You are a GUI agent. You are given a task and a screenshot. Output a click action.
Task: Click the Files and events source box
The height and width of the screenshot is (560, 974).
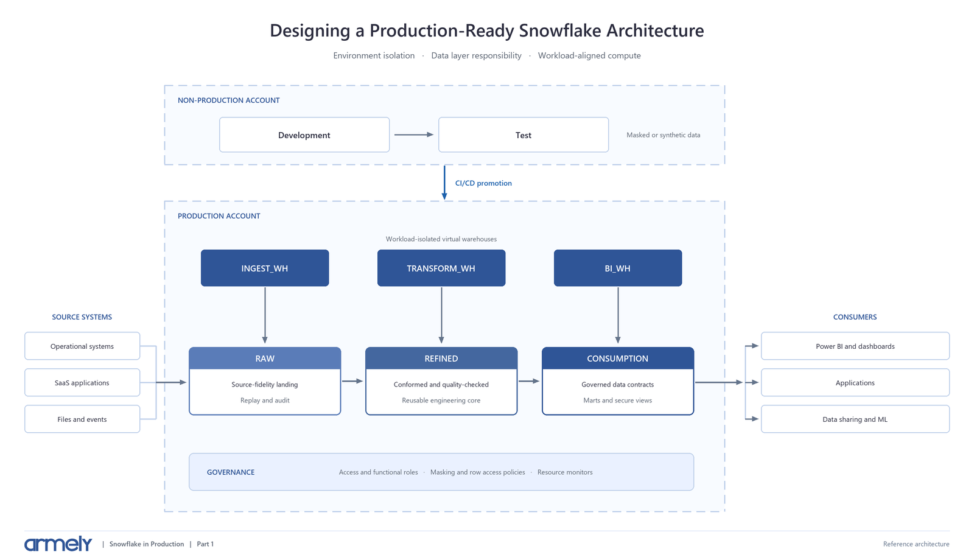(x=82, y=419)
